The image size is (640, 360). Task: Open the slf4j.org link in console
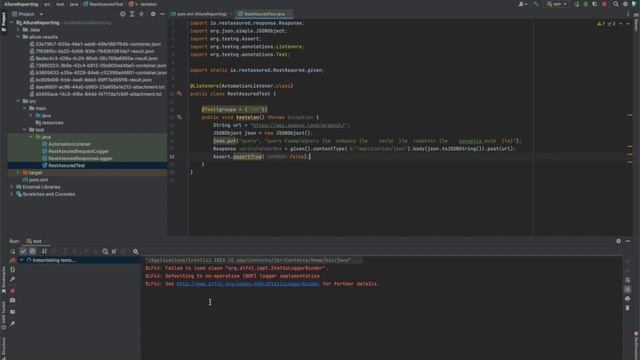[248, 284]
